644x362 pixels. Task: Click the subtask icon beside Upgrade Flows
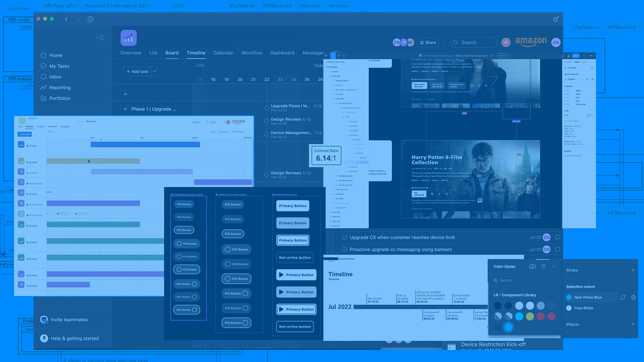(x=319, y=106)
